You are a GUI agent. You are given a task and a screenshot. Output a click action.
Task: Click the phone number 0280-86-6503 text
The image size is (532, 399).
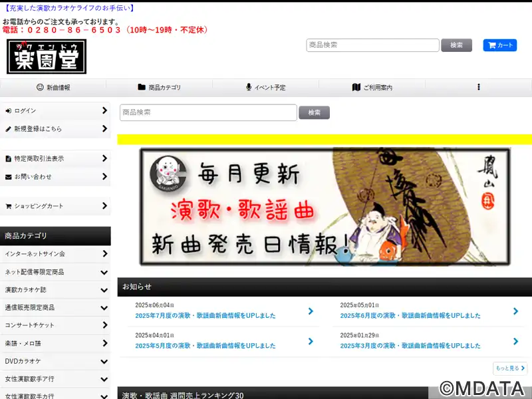click(x=74, y=30)
